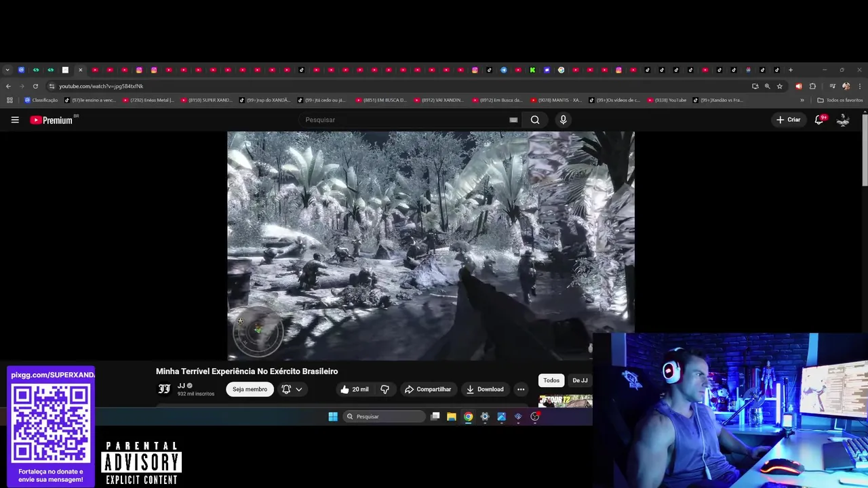The image size is (868, 488).
Task: Open the Extensions puzzle icon
Action: coord(812,86)
